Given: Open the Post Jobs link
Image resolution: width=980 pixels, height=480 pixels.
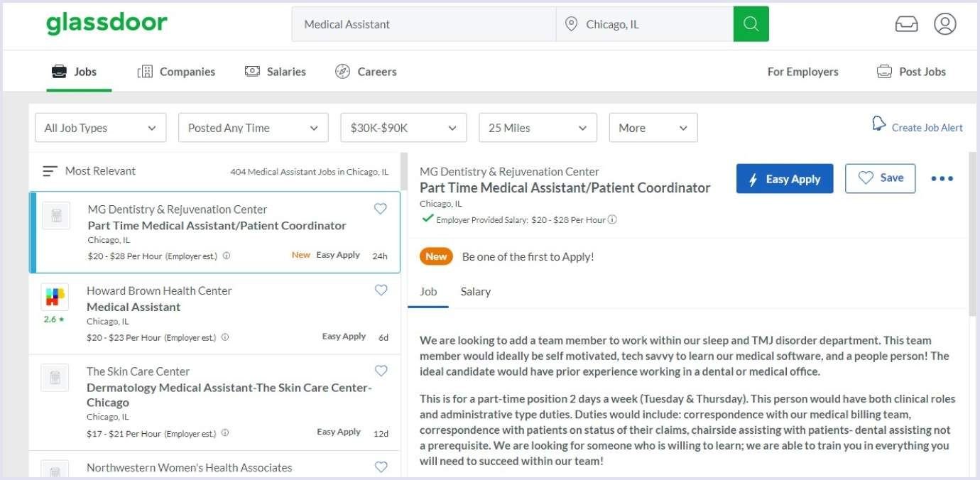Looking at the screenshot, I should point(922,72).
